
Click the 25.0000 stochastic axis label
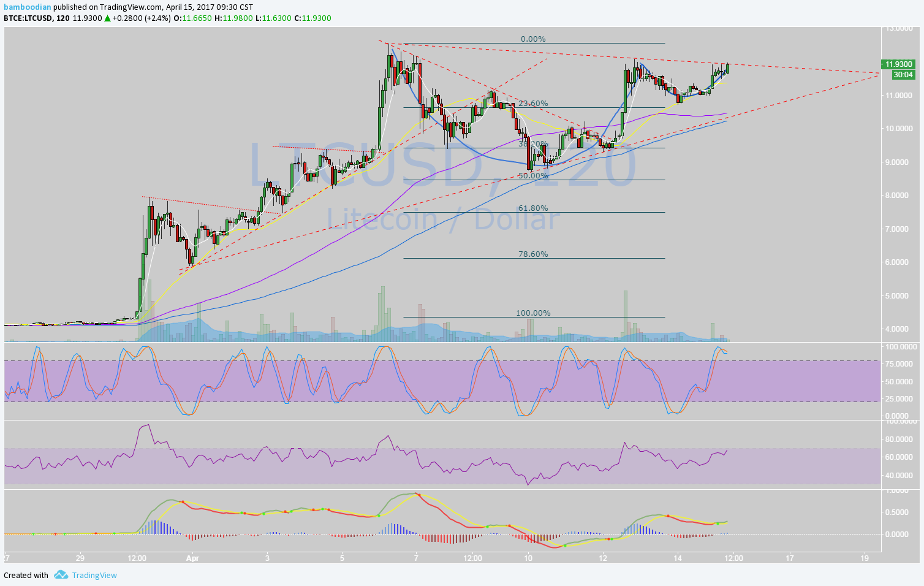tap(899, 398)
